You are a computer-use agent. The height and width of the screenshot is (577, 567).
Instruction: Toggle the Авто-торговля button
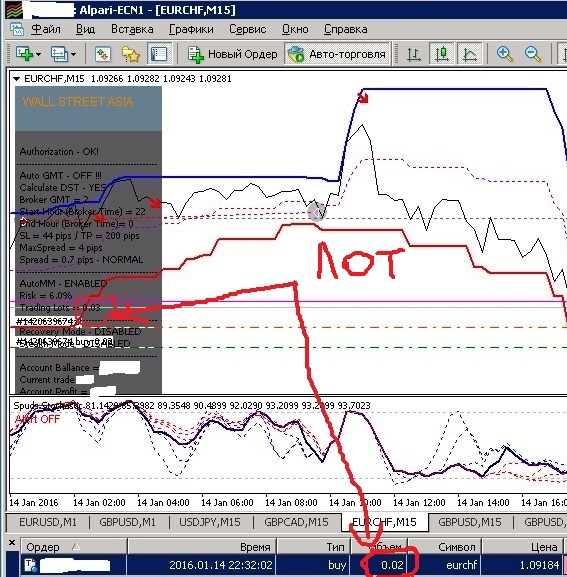337,54
